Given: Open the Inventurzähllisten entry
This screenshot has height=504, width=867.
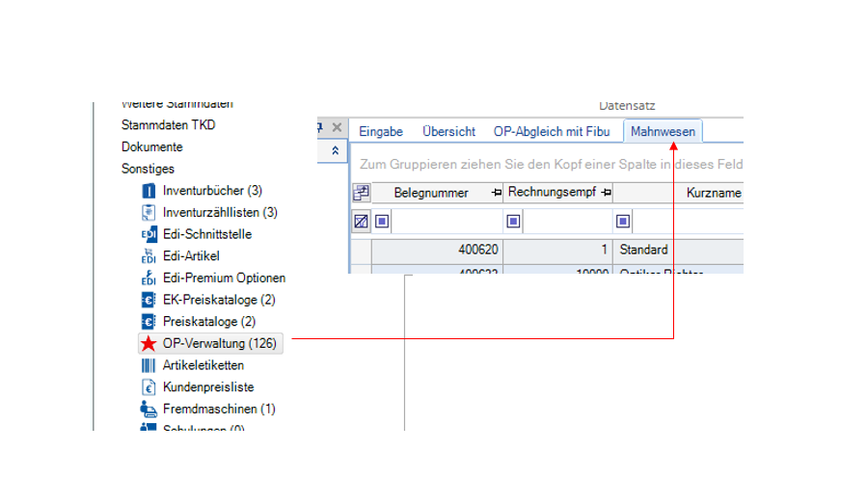Looking at the screenshot, I should pyautogui.click(x=219, y=212).
